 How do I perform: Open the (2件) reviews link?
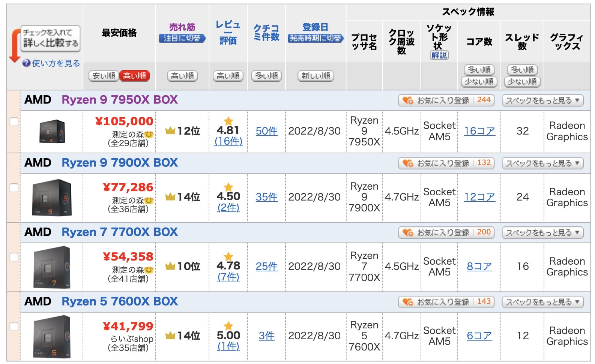[228, 207]
